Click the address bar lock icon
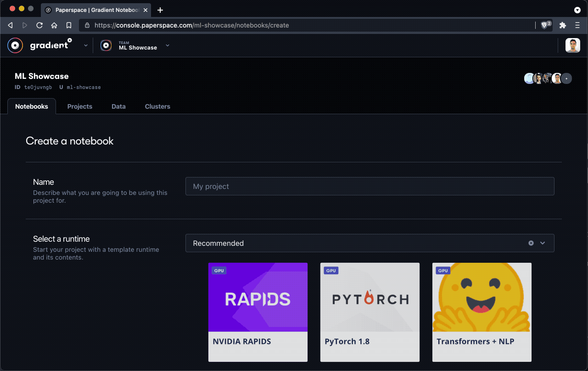The height and width of the screenshot is (371, 588). 87,25
